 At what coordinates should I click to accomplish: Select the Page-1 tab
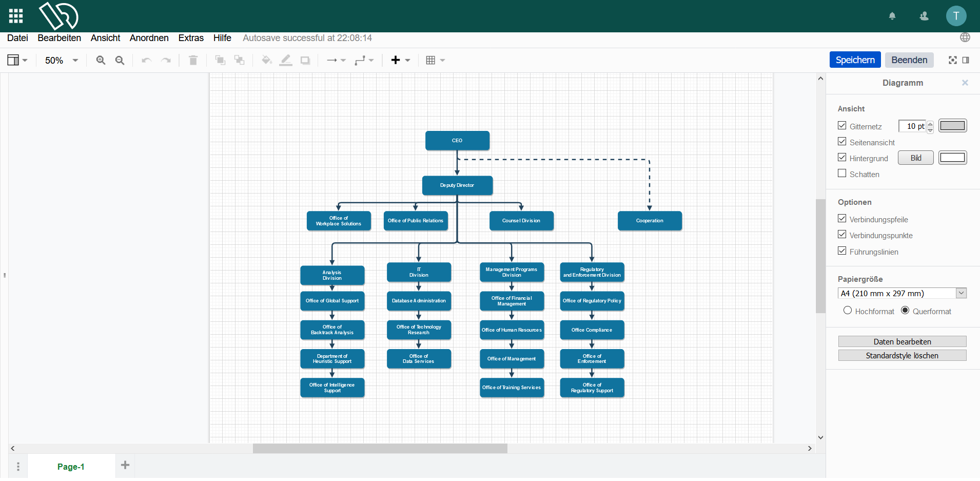tap(71, 467)
